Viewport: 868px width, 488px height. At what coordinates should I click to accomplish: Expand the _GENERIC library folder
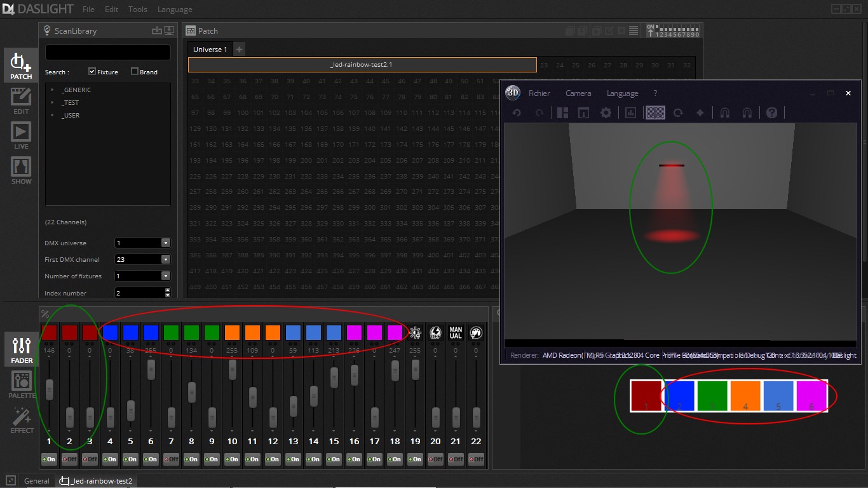click(x=53, y=90)
